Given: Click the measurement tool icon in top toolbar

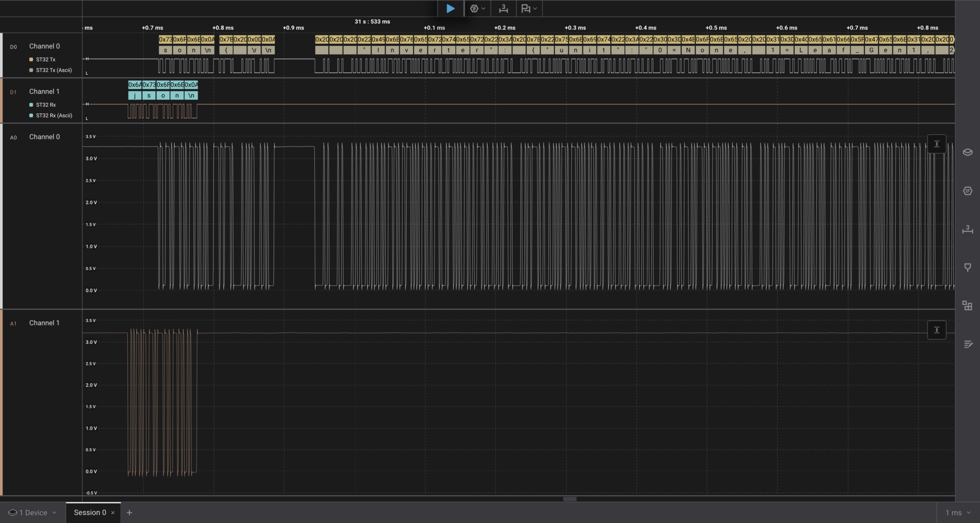Looking at the screenshot, I should coord(503,9).
